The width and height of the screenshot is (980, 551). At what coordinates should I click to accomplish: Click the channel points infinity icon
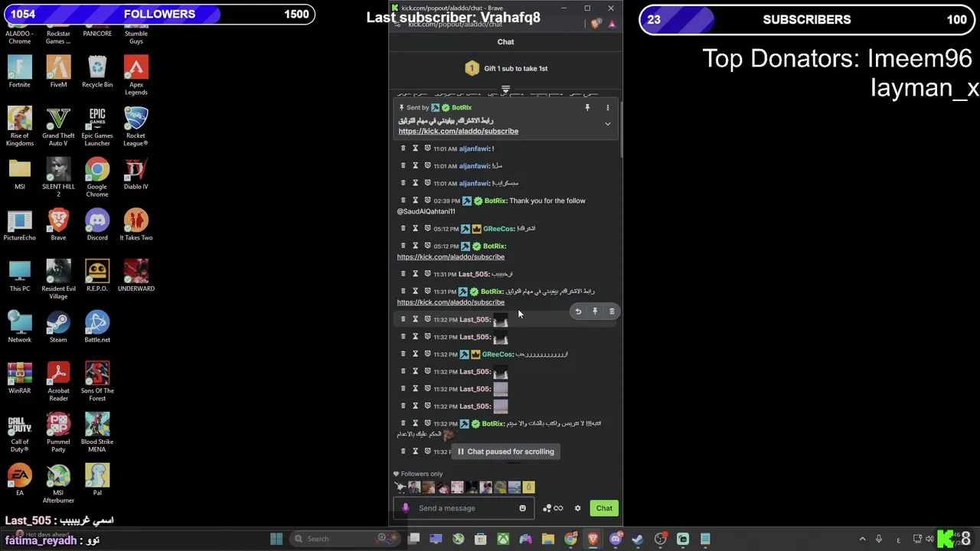[x=558, y=508]
